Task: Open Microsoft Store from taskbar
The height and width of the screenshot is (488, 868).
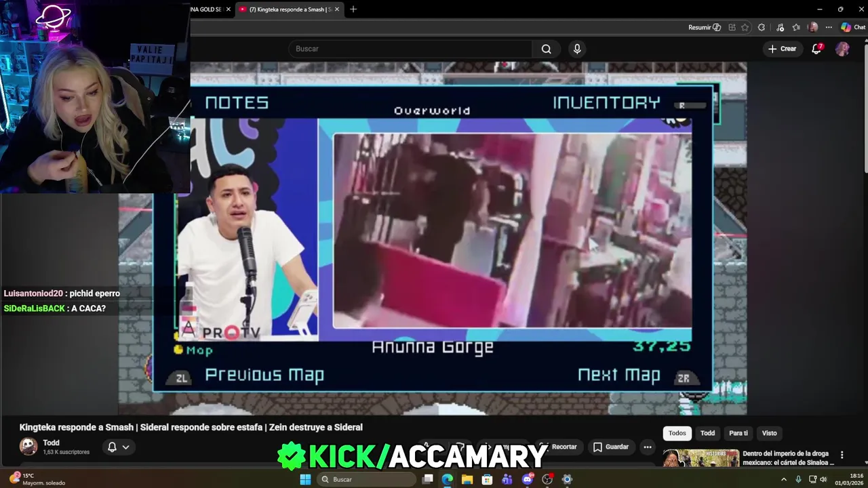Action: coord(487,479)
